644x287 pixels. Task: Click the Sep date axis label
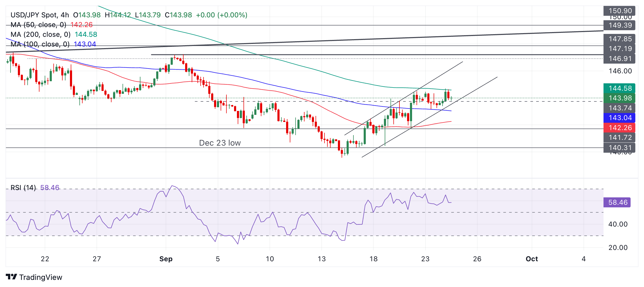(x=166, y=259)
